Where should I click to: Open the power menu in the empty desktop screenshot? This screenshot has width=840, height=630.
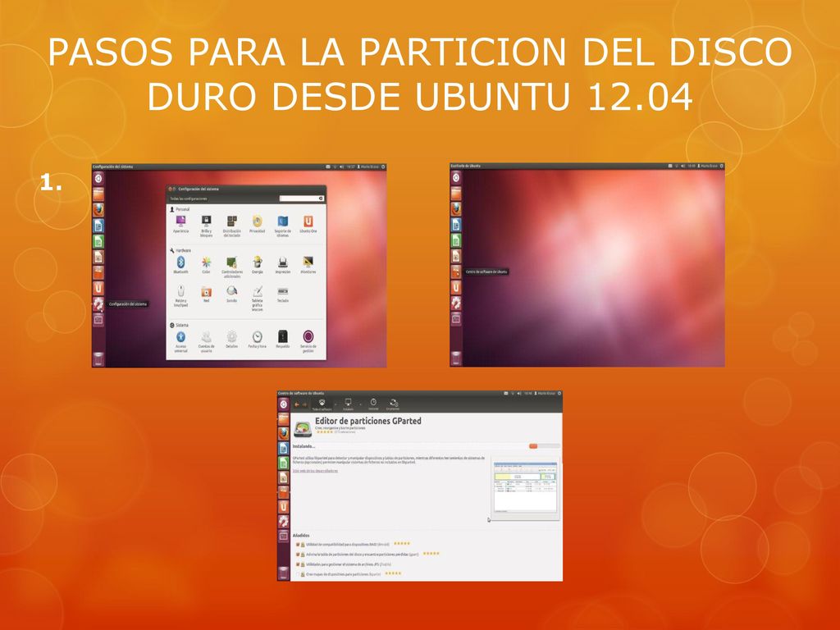click(721, 166)
